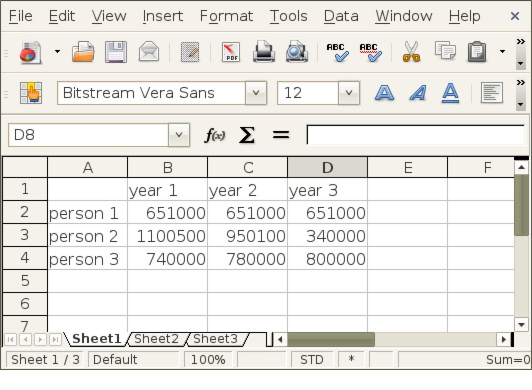Click the Sheet1 tab
Viewport: 532px width, 390px height.
tap(96, 339)
